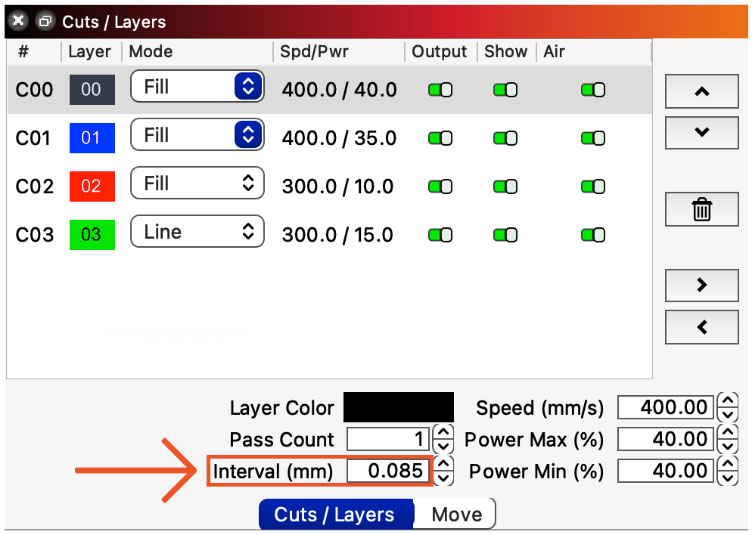Open the Mode dropdown for layer C01
The width and height of the screenshot is (754, 535).
[x=197, y=135]
